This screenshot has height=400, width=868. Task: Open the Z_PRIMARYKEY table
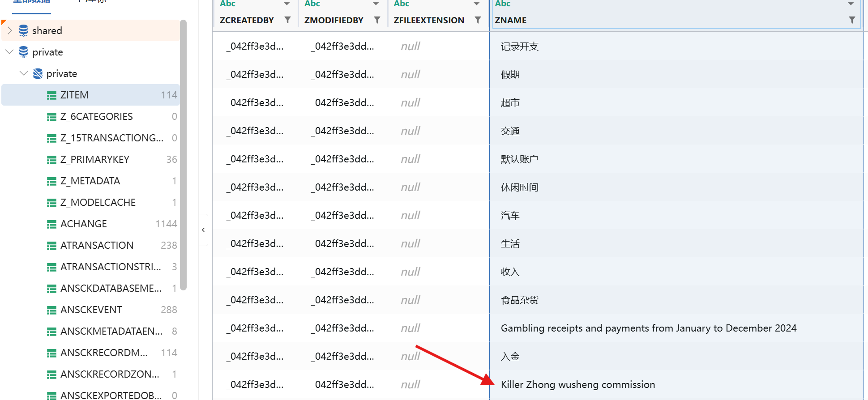point(91,159)
